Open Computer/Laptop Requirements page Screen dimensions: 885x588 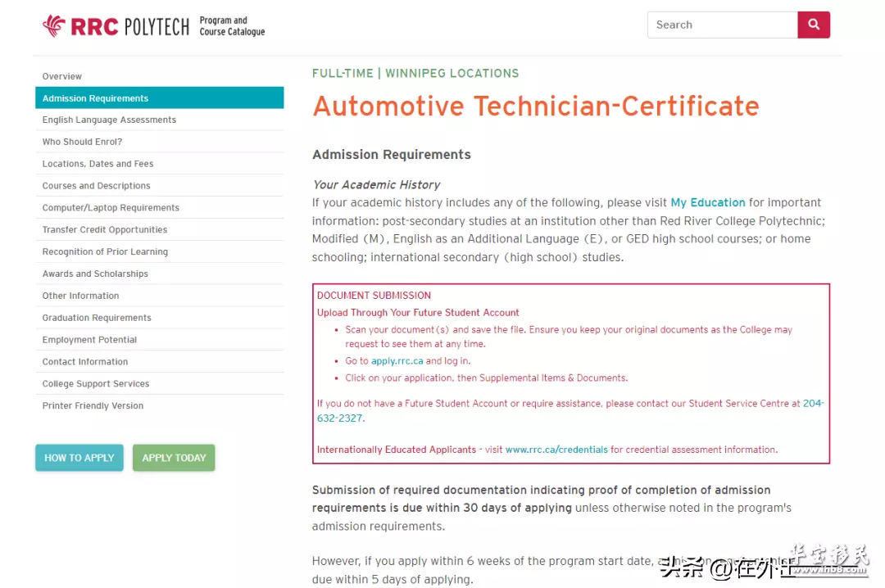pyautogui.click(x=111, y=208)
